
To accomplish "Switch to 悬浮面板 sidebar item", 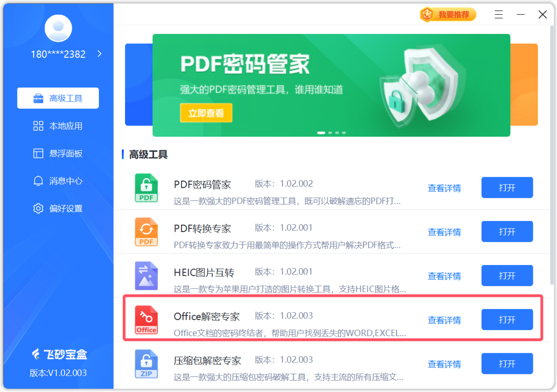I will coord(58,153).
